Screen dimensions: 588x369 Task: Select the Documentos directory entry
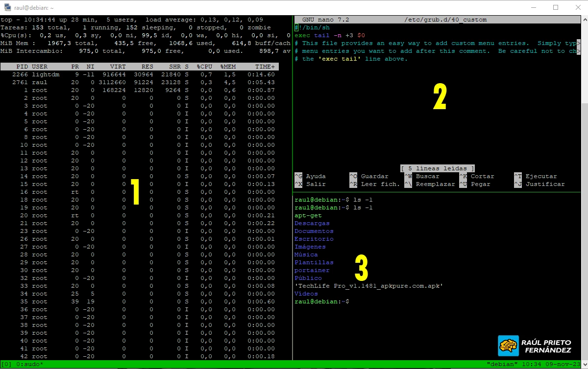(314, 231)
